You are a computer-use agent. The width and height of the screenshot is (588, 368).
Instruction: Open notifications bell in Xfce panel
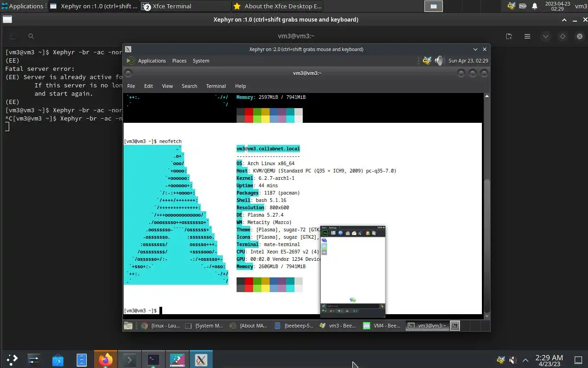535,6
